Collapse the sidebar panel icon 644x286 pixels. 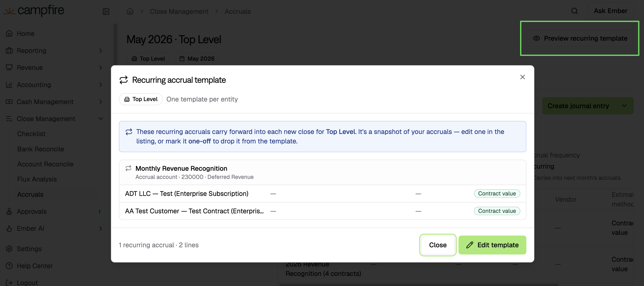[106, 12]
